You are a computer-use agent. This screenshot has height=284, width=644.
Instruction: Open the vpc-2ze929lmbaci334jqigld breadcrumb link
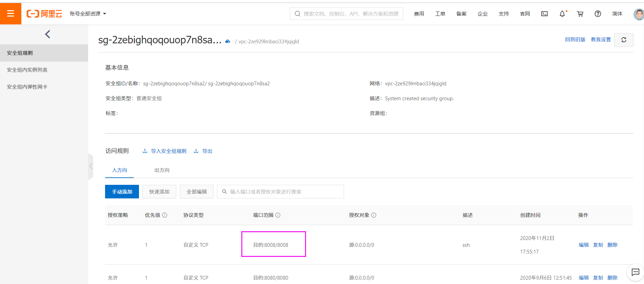pyautogui.click(x=269, y=42)
